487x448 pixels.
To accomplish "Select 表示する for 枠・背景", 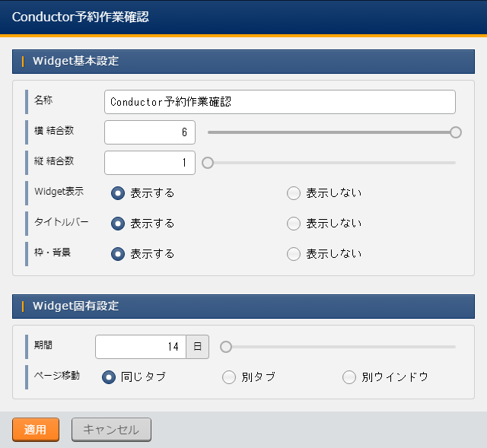I will pos(118,254).
